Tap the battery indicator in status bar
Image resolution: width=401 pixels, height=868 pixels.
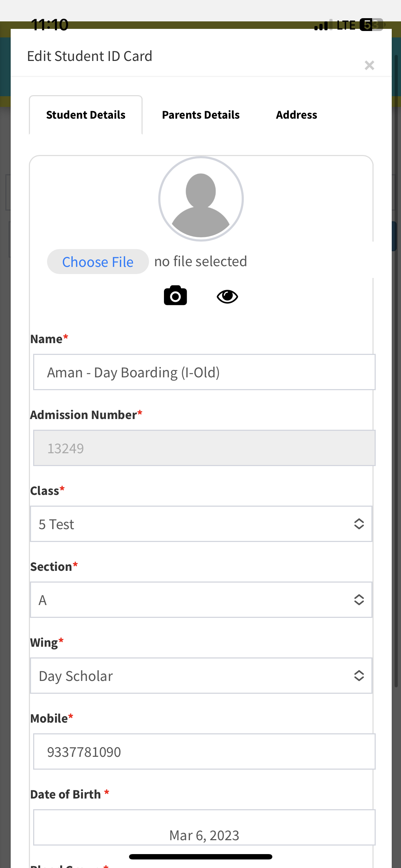click(371, 25)
